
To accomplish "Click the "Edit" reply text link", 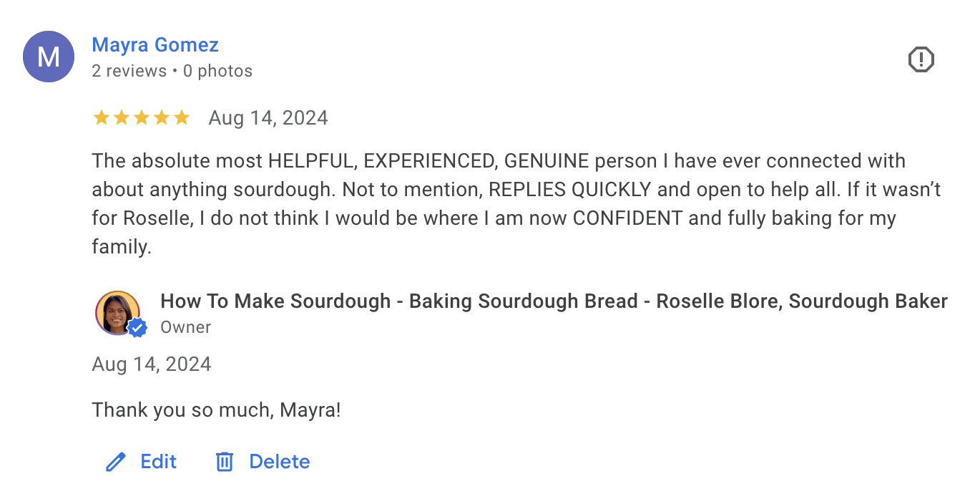I will [158, 462].
